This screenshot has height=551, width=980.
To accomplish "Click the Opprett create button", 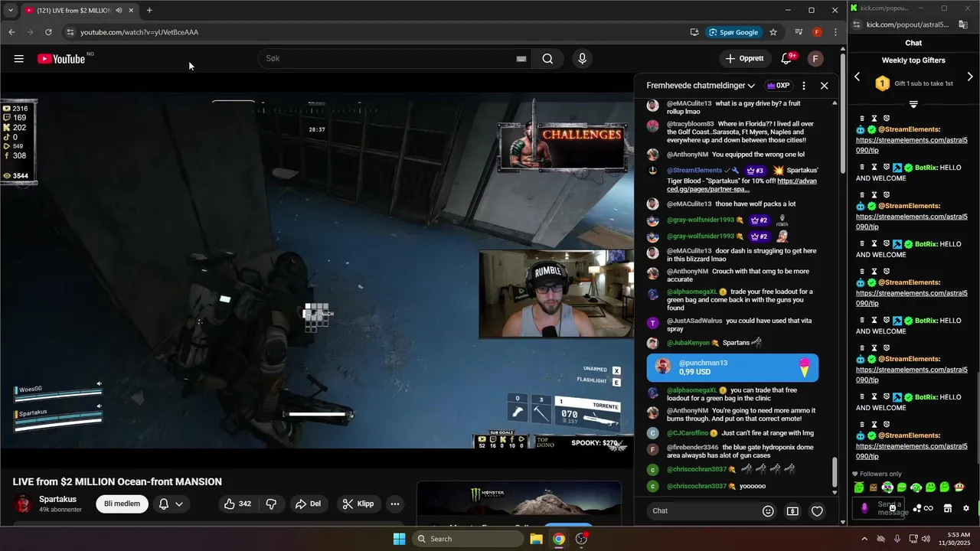I will pos(744,59).
